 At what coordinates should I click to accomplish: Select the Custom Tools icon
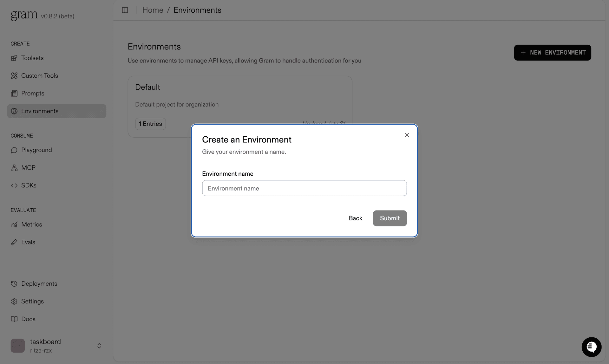14,75
